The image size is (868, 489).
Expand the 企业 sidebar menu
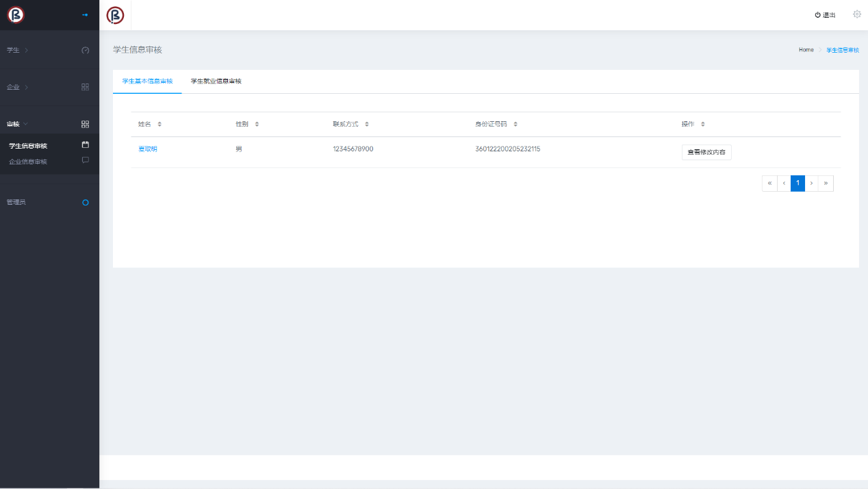click(x=17, y=87)
